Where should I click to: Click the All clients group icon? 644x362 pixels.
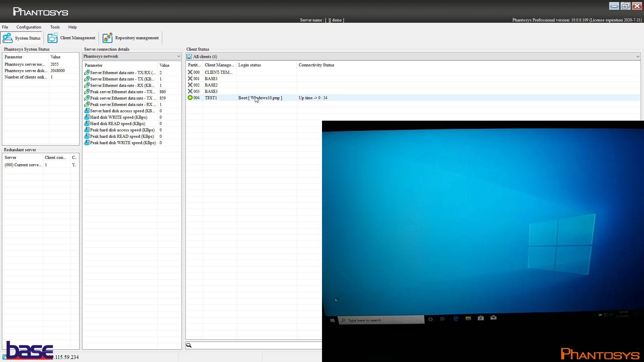[x=189, y=57]
